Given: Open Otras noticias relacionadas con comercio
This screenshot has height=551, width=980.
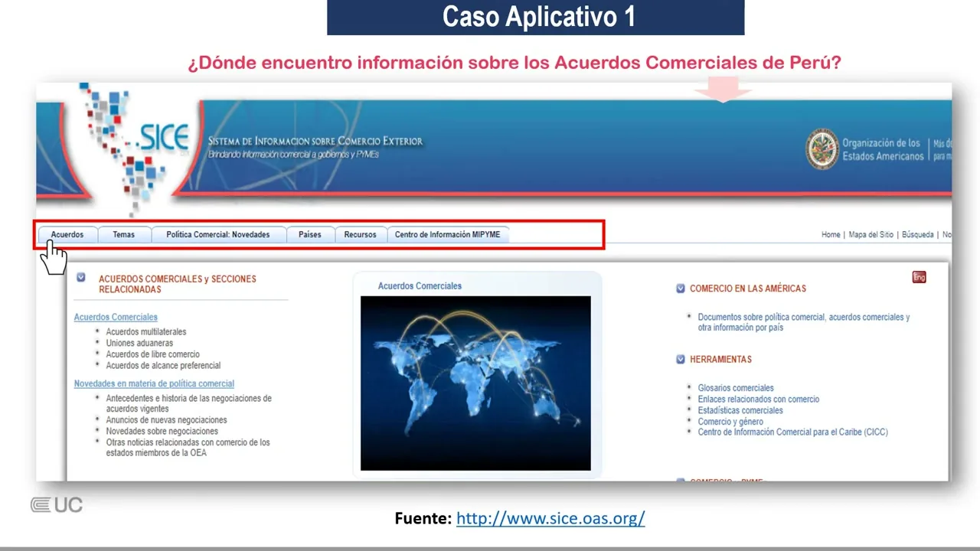Looking at the screenshot, I should 188,448.
